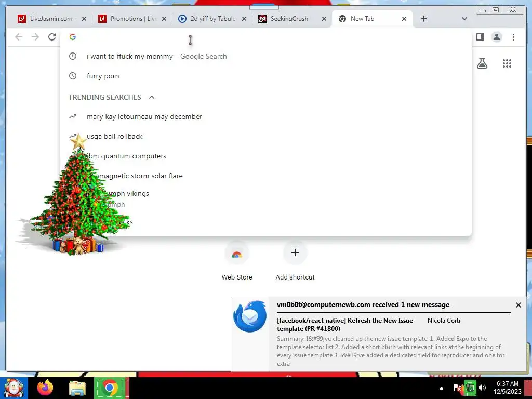Click the sender name Nicola Corti

(444, 320)
